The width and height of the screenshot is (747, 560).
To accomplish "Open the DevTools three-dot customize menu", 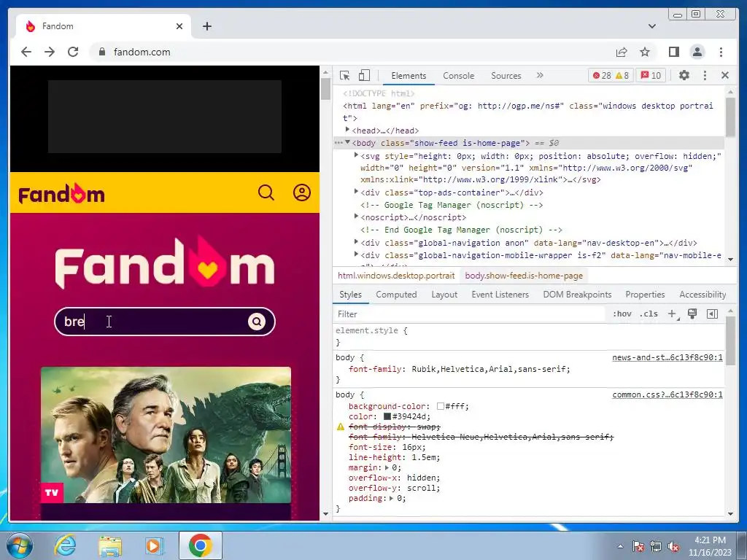I will point(705,75).
